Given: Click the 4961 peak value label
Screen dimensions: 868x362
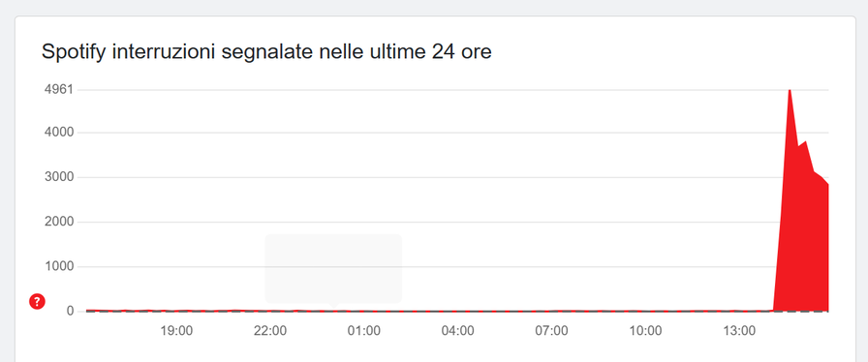Looking at the screenshot, I should 59,90.
